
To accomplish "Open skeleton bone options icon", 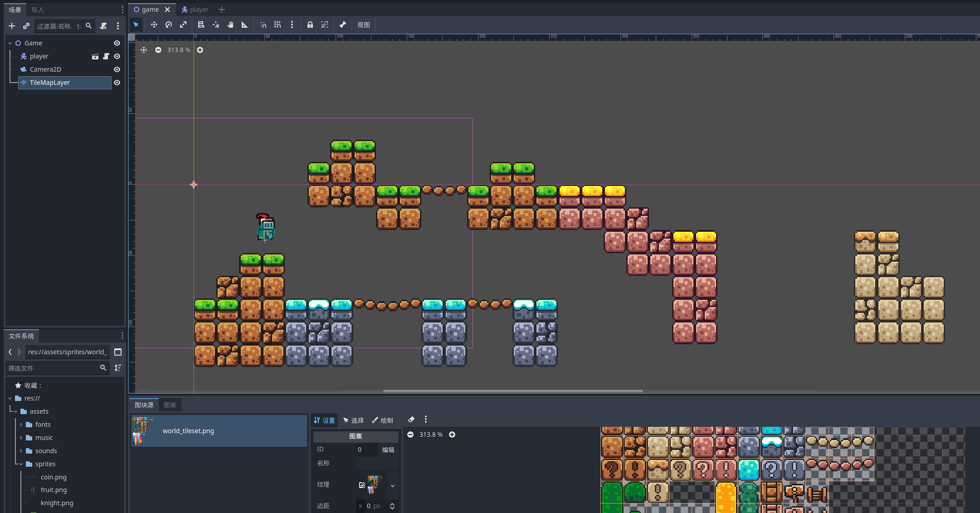I will point(343,25).
